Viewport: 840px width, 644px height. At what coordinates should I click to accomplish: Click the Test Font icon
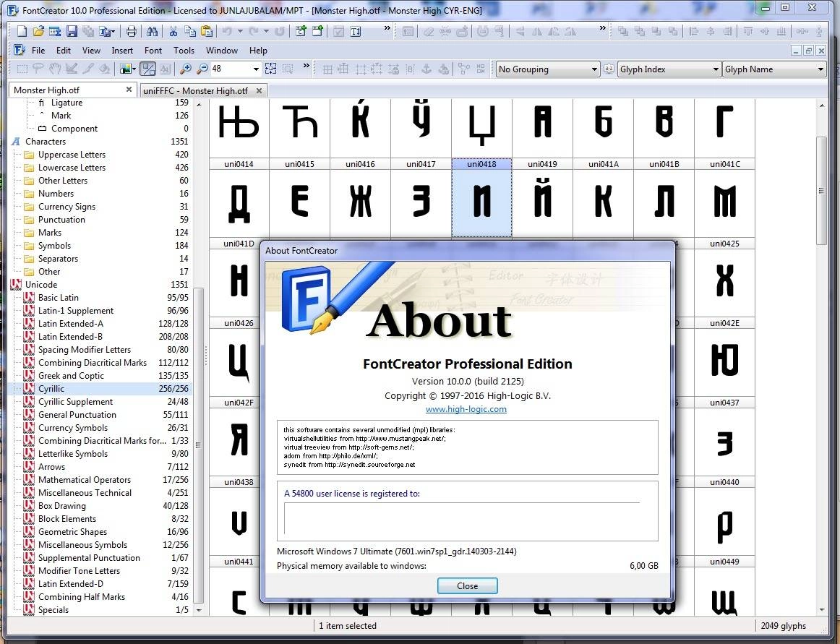pos(355,31)
